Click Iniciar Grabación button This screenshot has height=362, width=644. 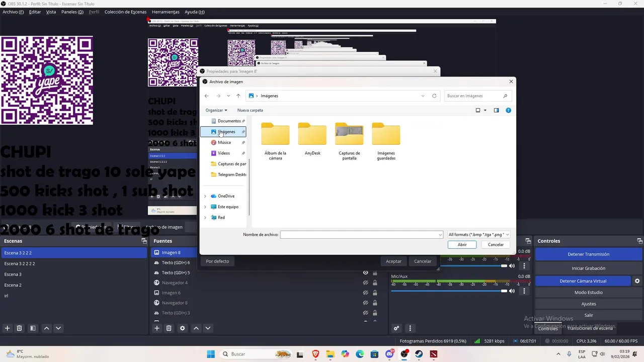pos(588,268)
